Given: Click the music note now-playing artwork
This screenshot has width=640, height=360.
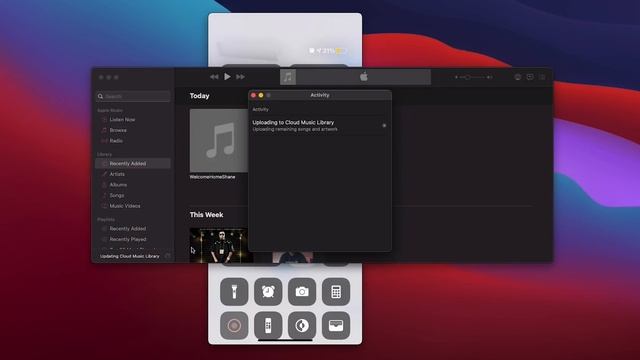Looking at the screenshot, I should [x=288, y=77].
